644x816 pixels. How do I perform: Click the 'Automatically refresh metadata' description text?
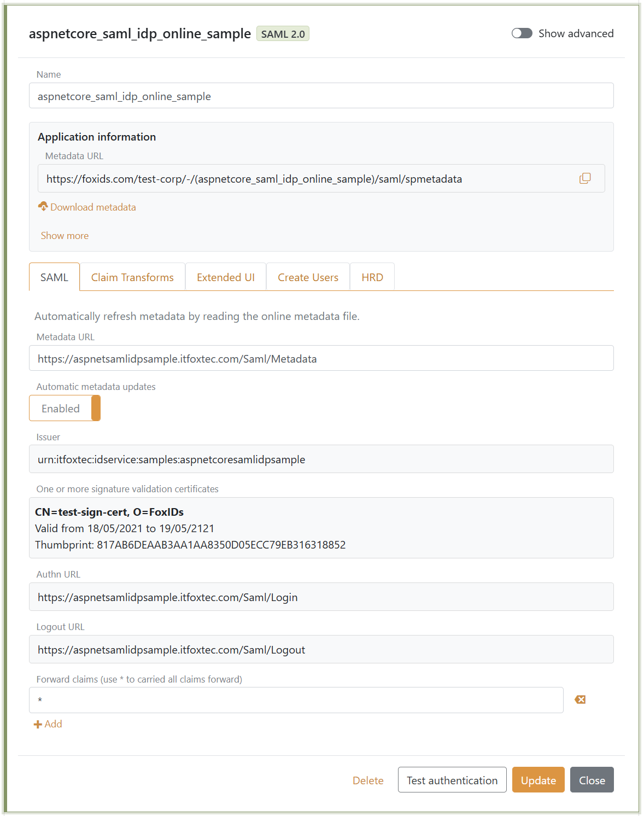197,316
